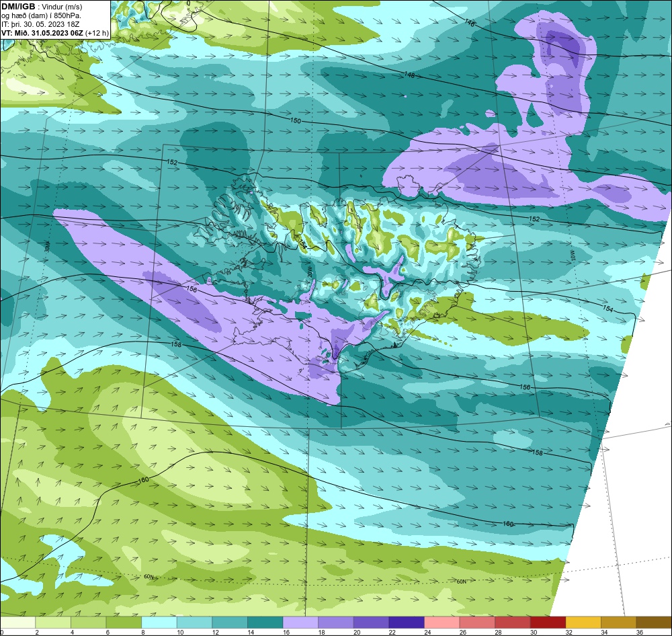Click the legend value 16
The height and width of the screenshot is (636, 672).
coord(286,632)
